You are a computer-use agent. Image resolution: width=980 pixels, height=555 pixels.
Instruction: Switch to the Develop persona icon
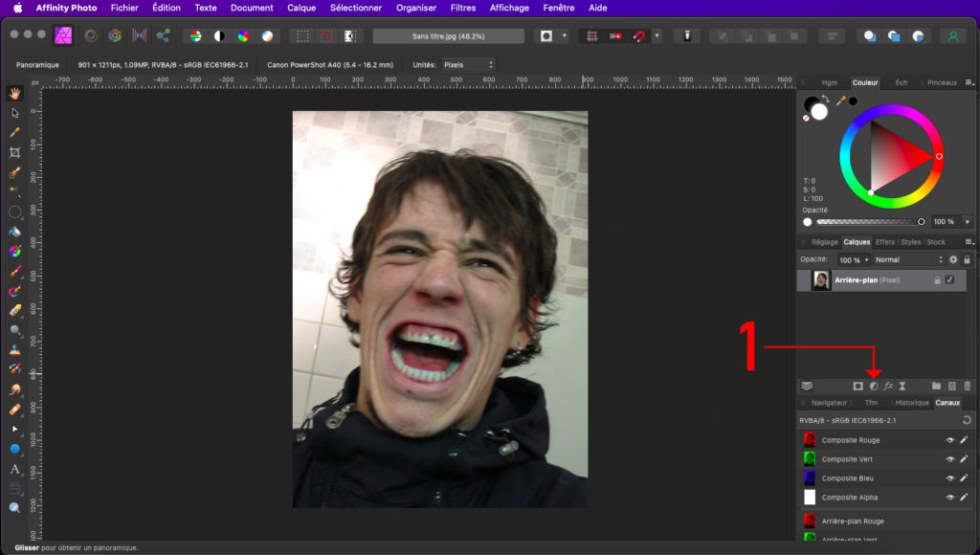[115, 35]
